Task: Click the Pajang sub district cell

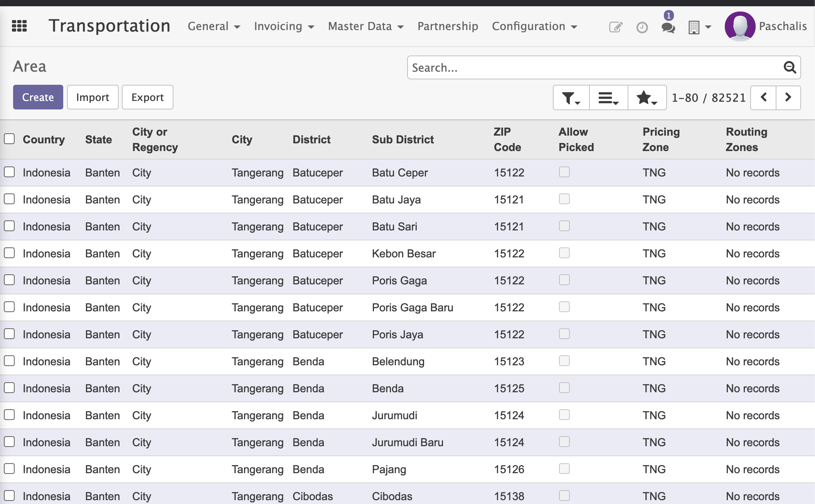Action: pyautogui.click(x=389, y=469)
